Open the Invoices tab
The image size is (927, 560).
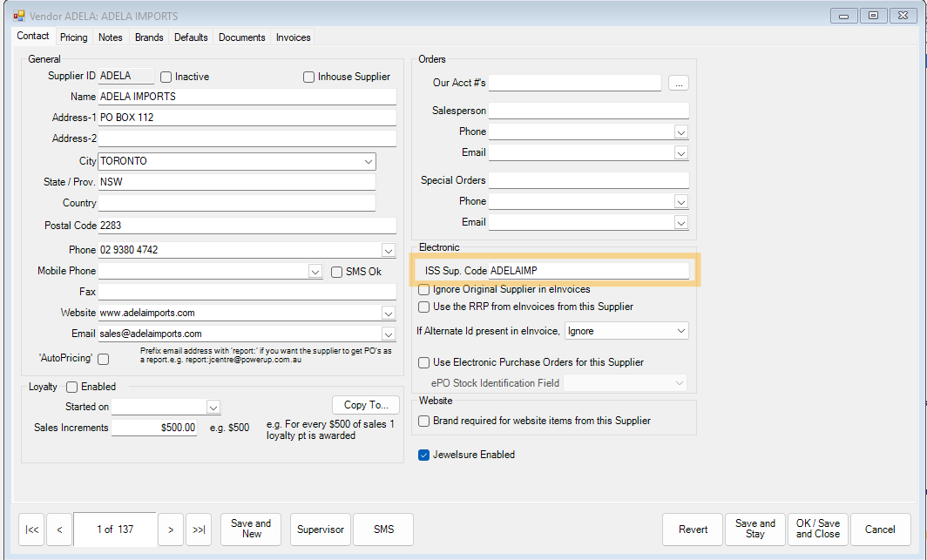pyautogui.click(x=293, y=37)
